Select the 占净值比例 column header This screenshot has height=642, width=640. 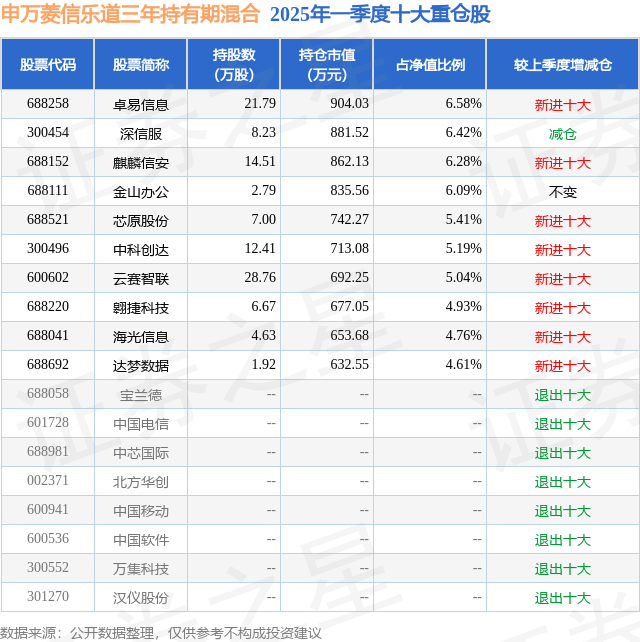[x=430, y=65]
